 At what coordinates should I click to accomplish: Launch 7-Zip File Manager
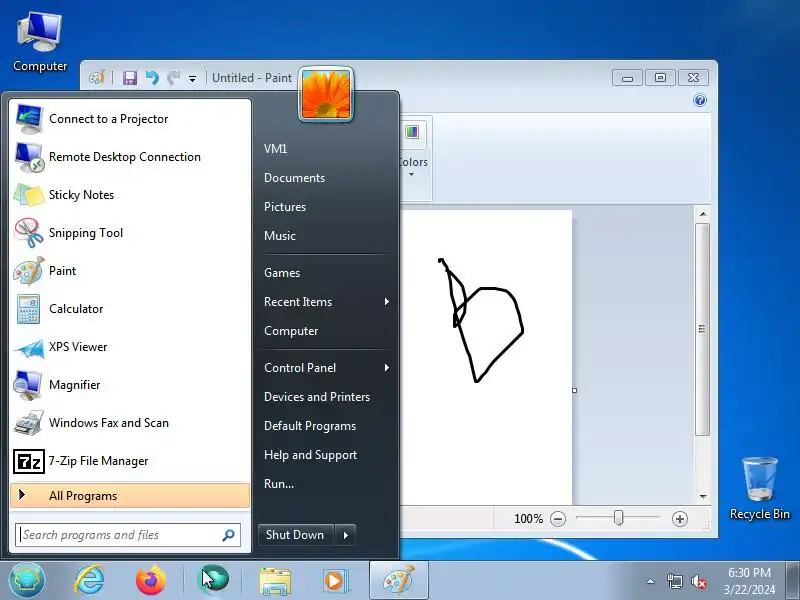(x=130, y=461)
